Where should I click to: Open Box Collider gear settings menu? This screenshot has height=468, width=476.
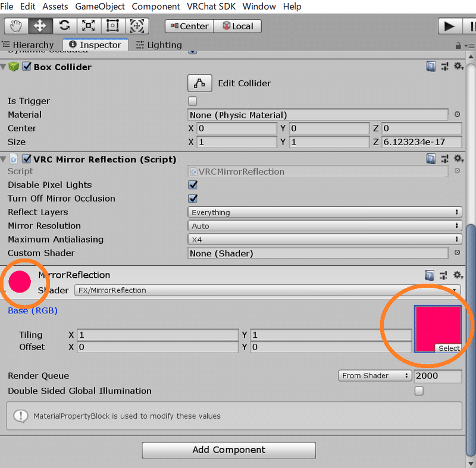pos(458,66)
